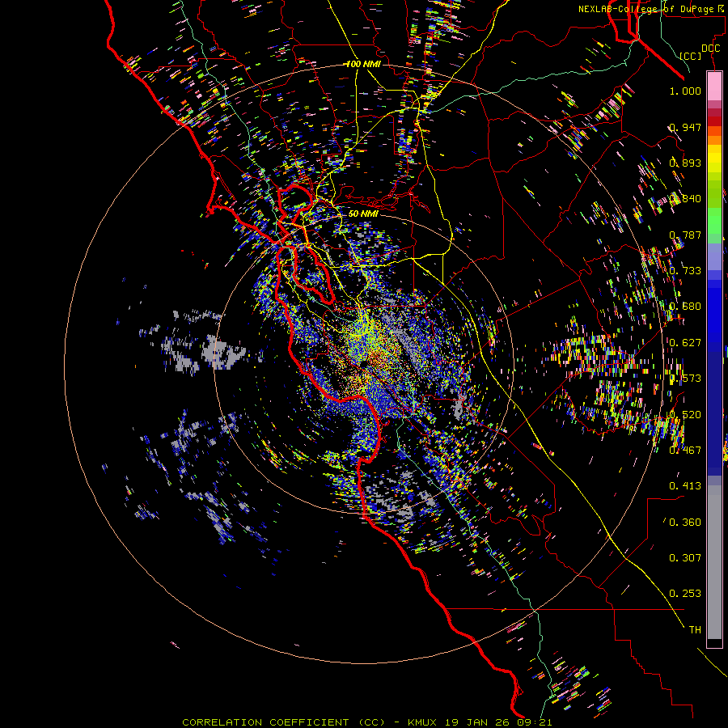Pick the light pink top color bar segment

tap(714, 87)
